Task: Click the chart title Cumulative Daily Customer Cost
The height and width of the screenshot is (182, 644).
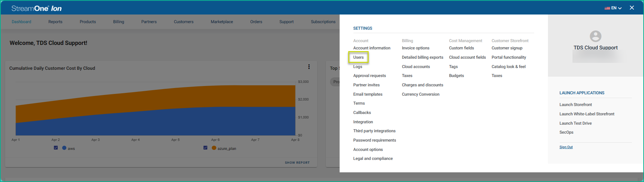Action: [52, 68]
